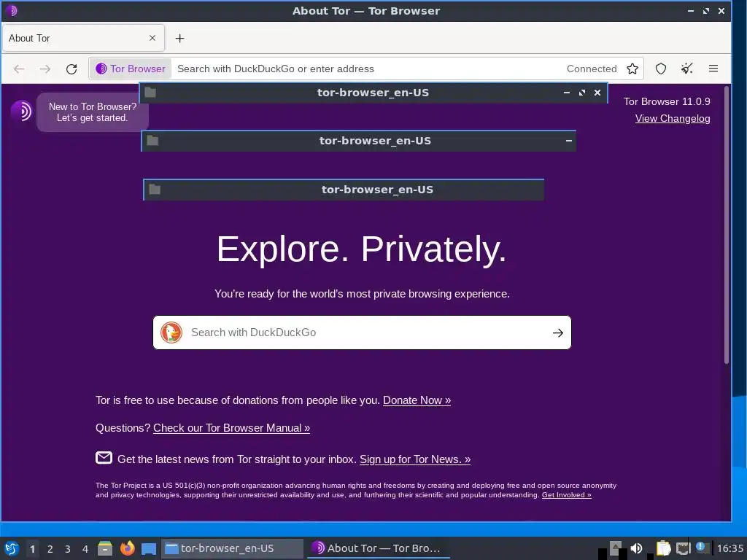Click the Tor Browser 11.0.9 version text

[x=667, y=101]
